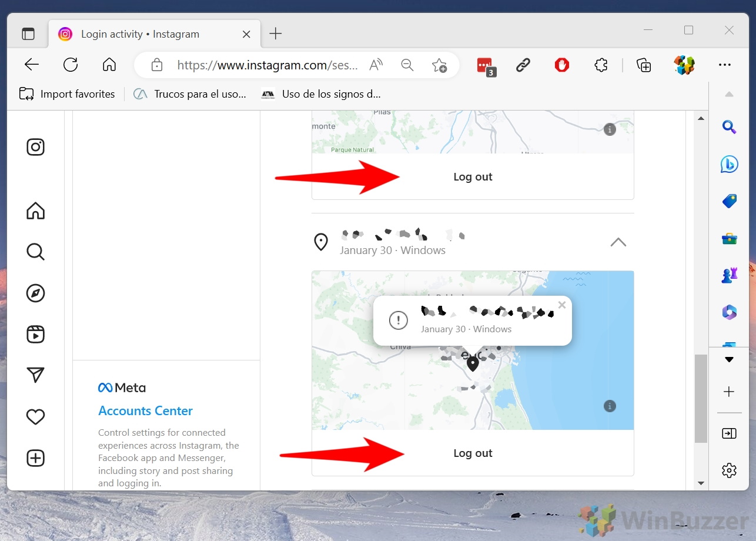Activate Read aloud icon
Viewport: 756px width, 541px height.
click(x=376, y=65)
